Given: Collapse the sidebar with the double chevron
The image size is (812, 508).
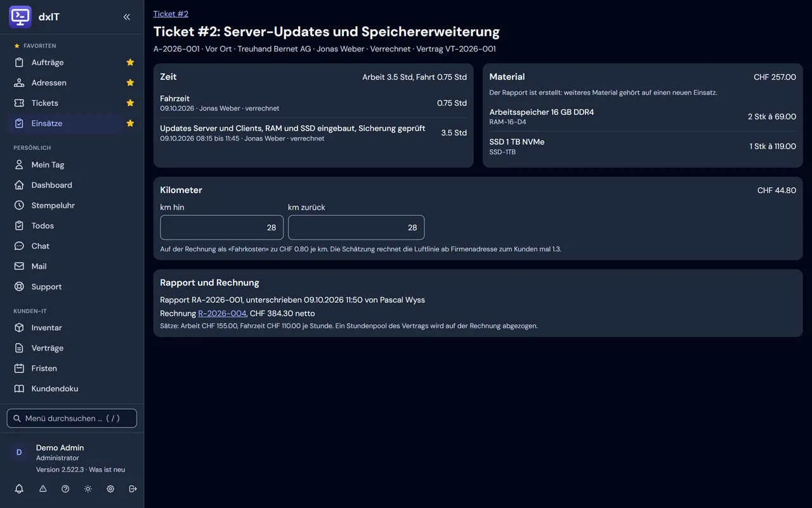Looking at the screenshot, I should (127, 17).
